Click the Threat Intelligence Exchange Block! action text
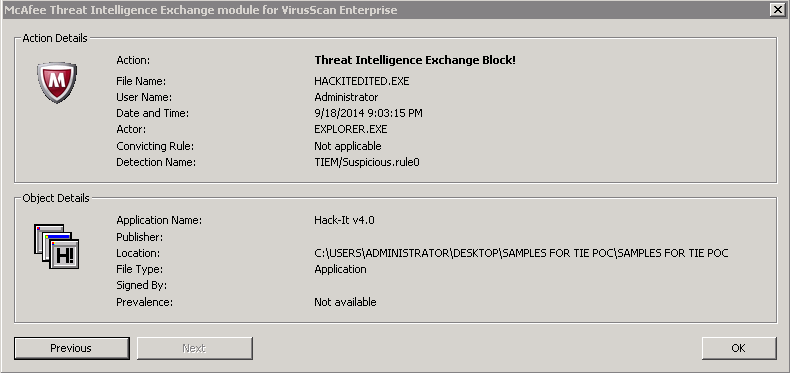 pos(415,60)
